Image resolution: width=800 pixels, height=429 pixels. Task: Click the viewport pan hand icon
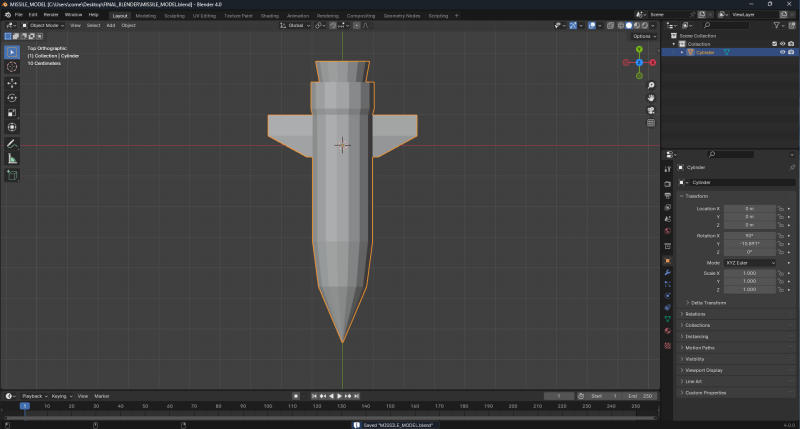(x=651, y=98)
